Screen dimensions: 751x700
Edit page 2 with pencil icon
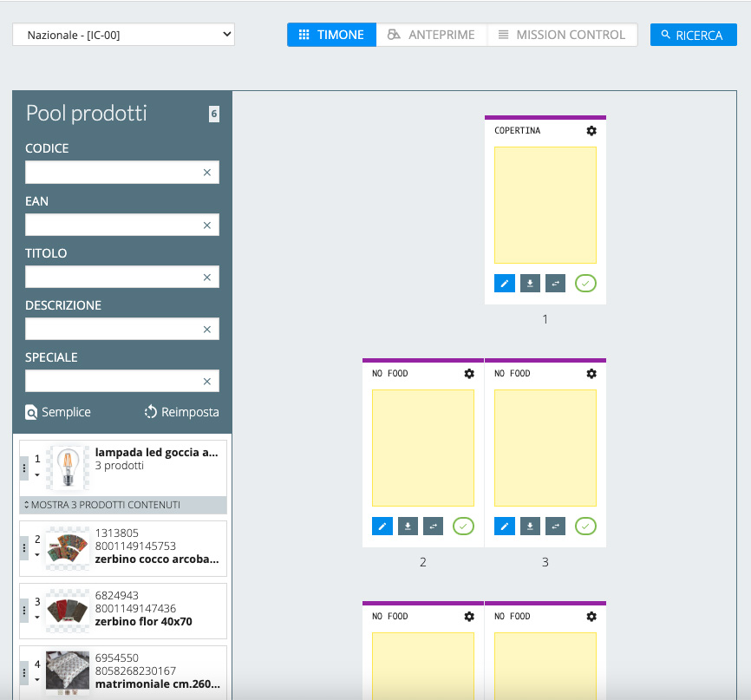(382, 527)
